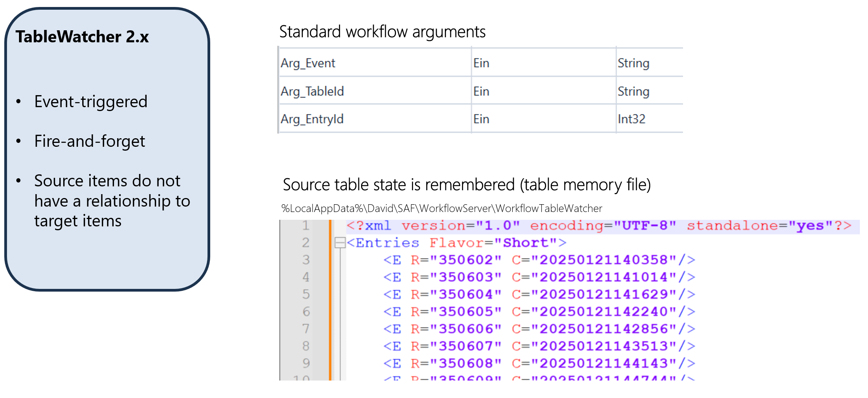Click the Arg_Event argument name cell
This screenshot has height=398, width=868.
(x=308, y=63)
